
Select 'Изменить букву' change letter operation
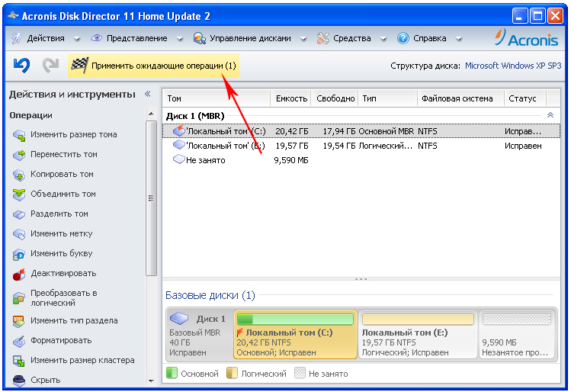pos(61,253)
